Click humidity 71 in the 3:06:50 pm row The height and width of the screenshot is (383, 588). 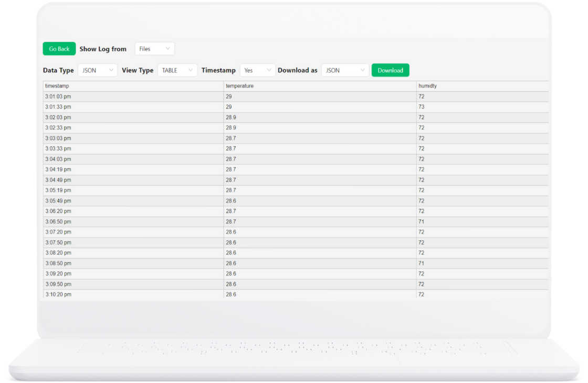[482, 222]
